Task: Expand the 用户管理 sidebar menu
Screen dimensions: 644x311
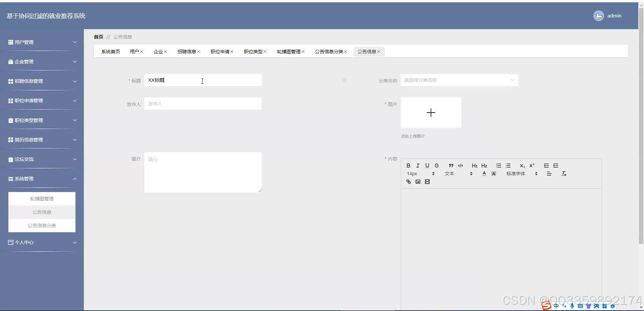Action: (42, 42)
